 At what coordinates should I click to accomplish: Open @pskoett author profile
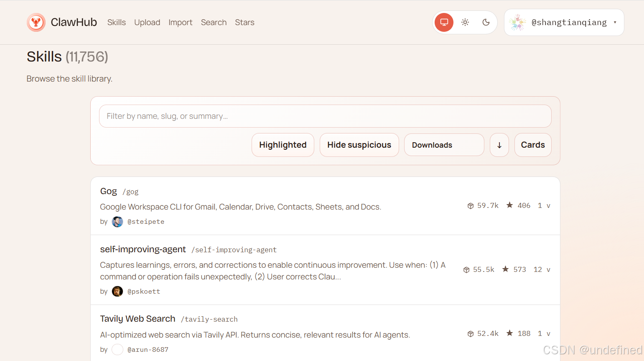click(x=144, y=292)
